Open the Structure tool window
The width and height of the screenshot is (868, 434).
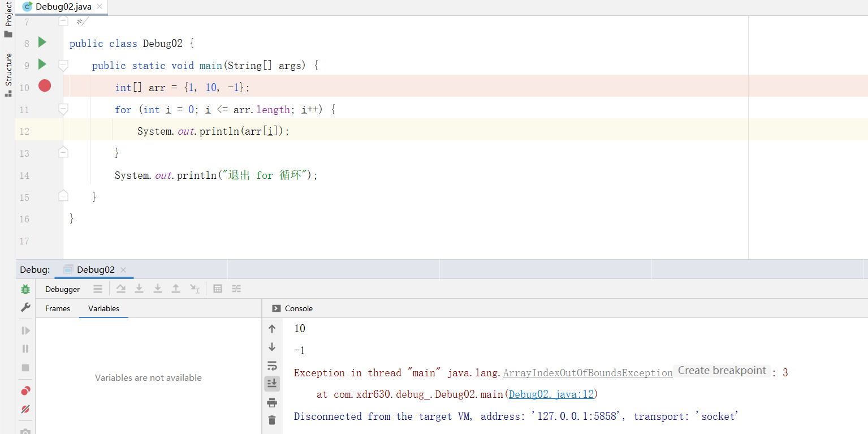(8, 75)
